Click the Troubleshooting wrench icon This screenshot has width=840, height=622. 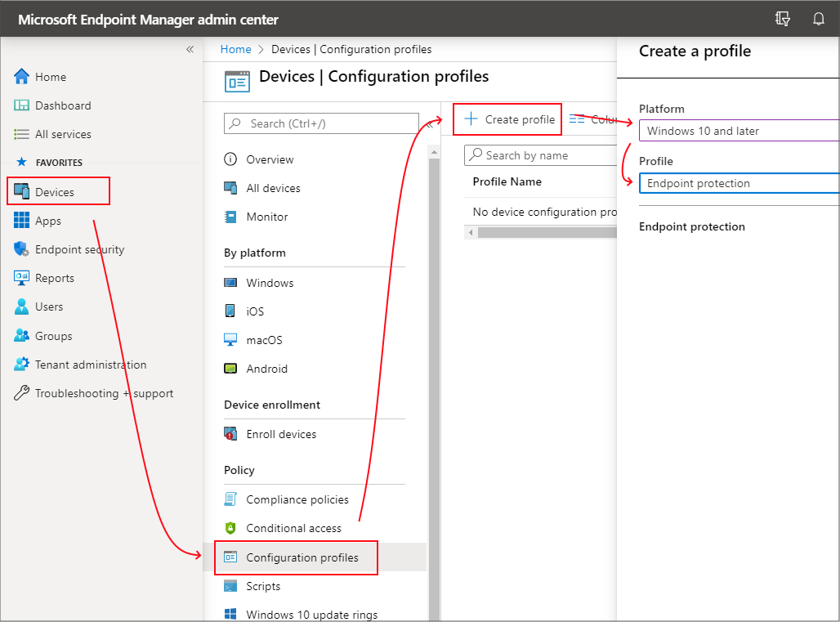[x=22, y=393]
